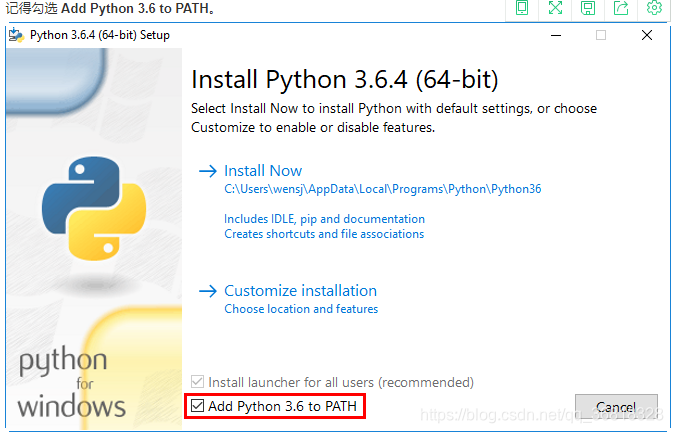673x433 pixels.
Task: Uncheck Add Python 3.6 to PATH checkbox
Action: pos(197,406)
